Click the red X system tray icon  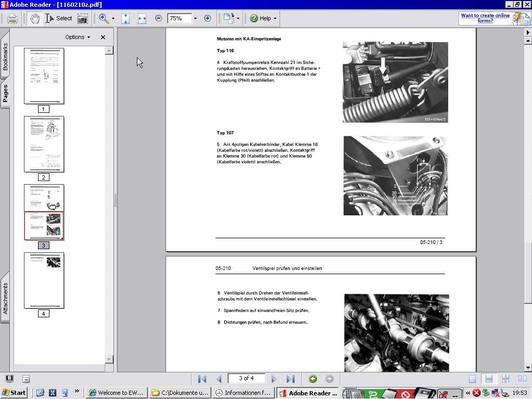click(x=477, y=393)
